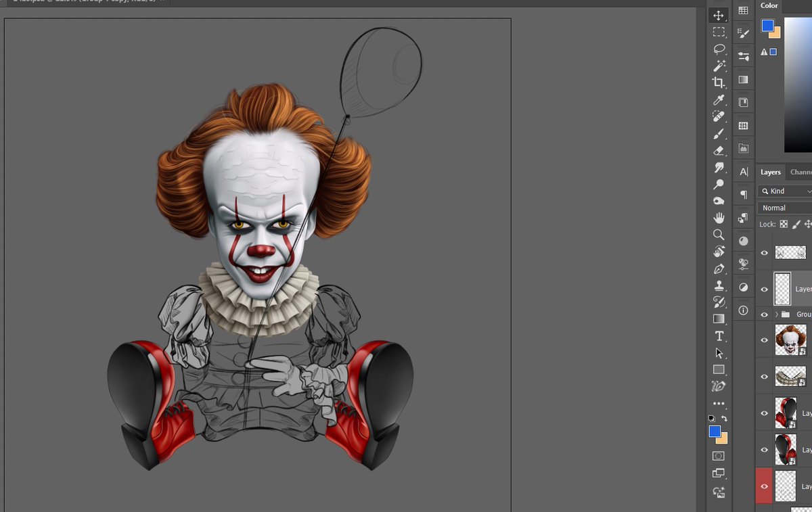Lock transparent pixels in Layers panel
Screen dimensions: 812x512
tap(784, 224)
